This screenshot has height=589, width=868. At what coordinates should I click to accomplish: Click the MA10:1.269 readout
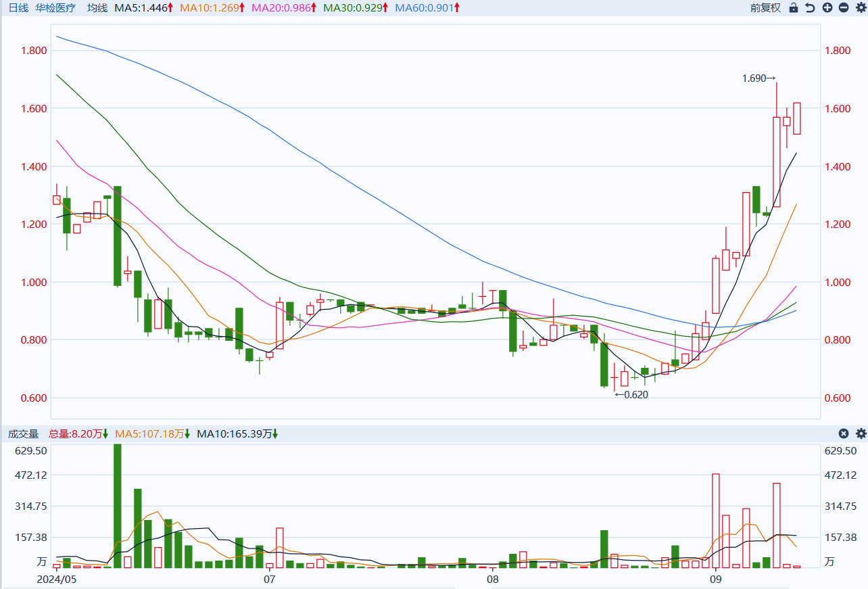pyautogui.click(x=212, y=8)
